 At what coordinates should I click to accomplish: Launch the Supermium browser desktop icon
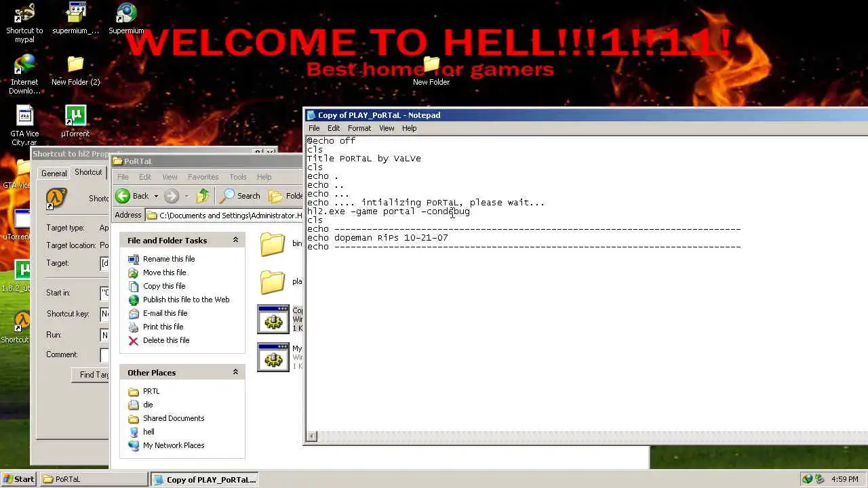point(126,13)
